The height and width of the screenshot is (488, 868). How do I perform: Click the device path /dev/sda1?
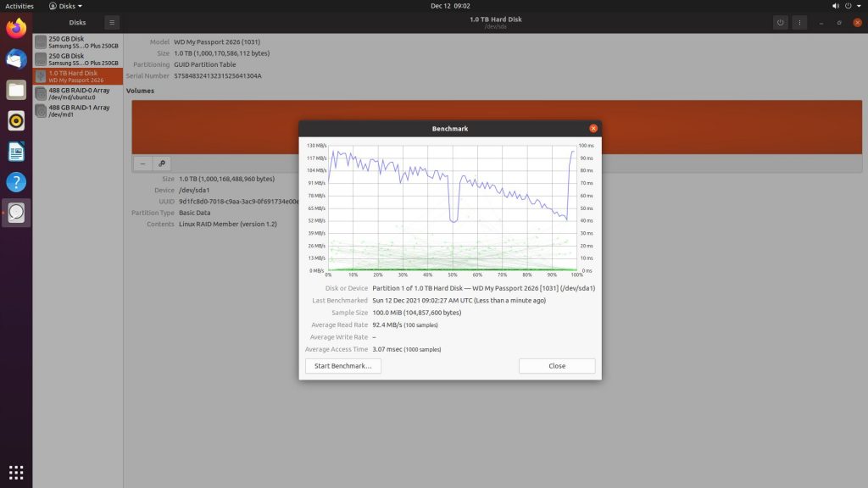(x=194, y=191)
